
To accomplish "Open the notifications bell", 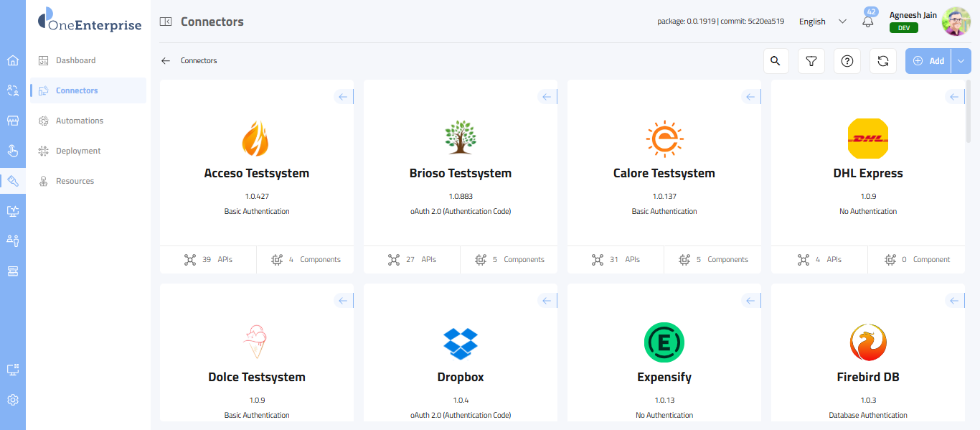I will 867,22.
